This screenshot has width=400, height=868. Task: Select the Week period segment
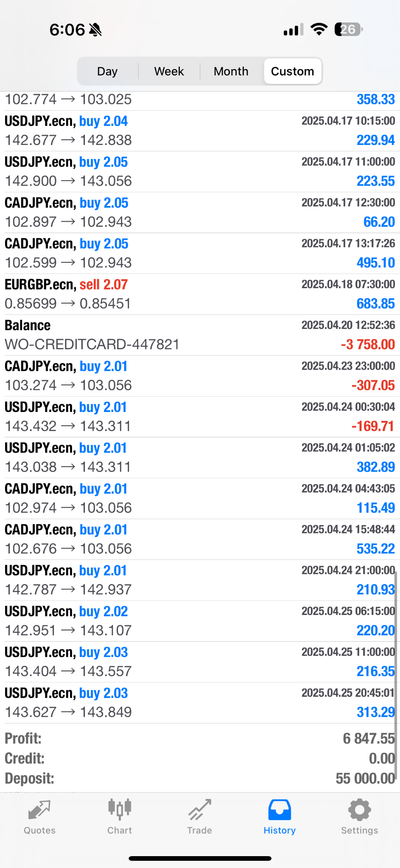pos(169,71)
